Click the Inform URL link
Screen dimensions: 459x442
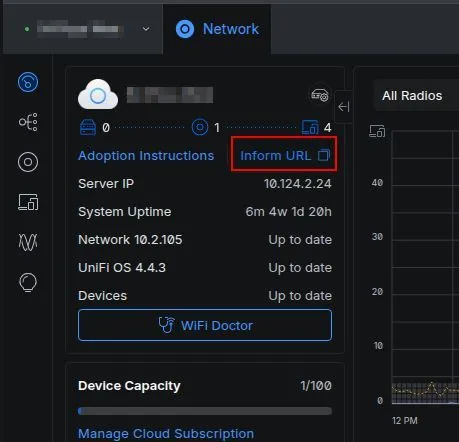[x=275, y=156]
